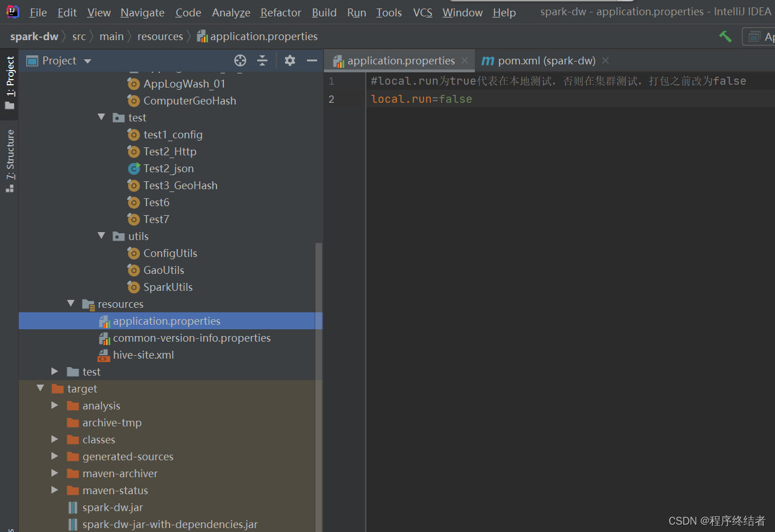Click main breadcrumb in navigation bar
This screenshot has height=532, width=775.
(x=111, y=37)
